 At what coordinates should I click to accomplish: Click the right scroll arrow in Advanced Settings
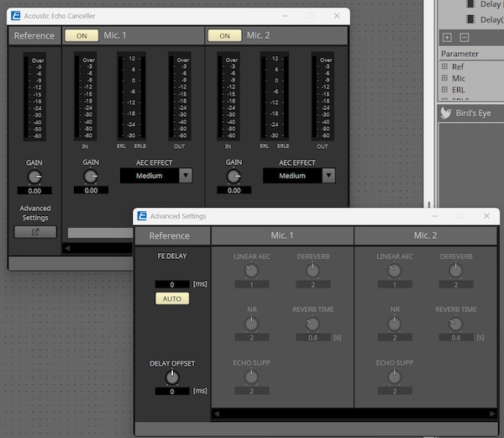(x=492, y=413)
